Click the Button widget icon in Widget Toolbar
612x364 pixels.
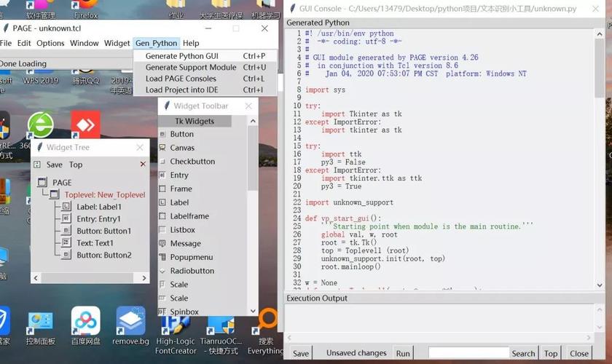click(162, 134)
